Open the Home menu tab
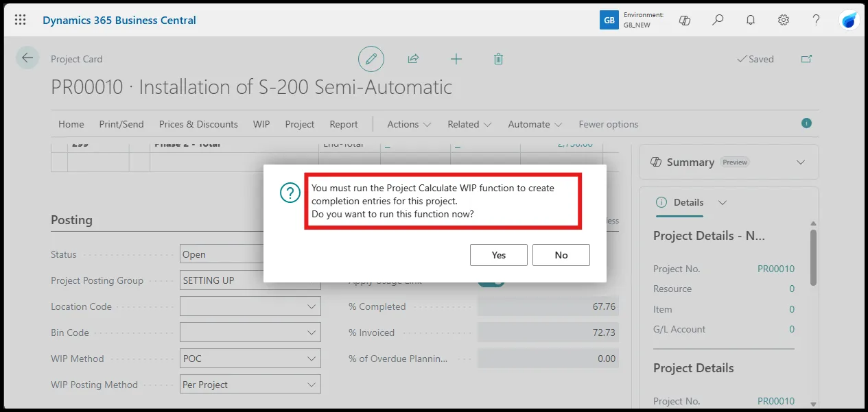 pyautogui.click(x=71, y=124)
